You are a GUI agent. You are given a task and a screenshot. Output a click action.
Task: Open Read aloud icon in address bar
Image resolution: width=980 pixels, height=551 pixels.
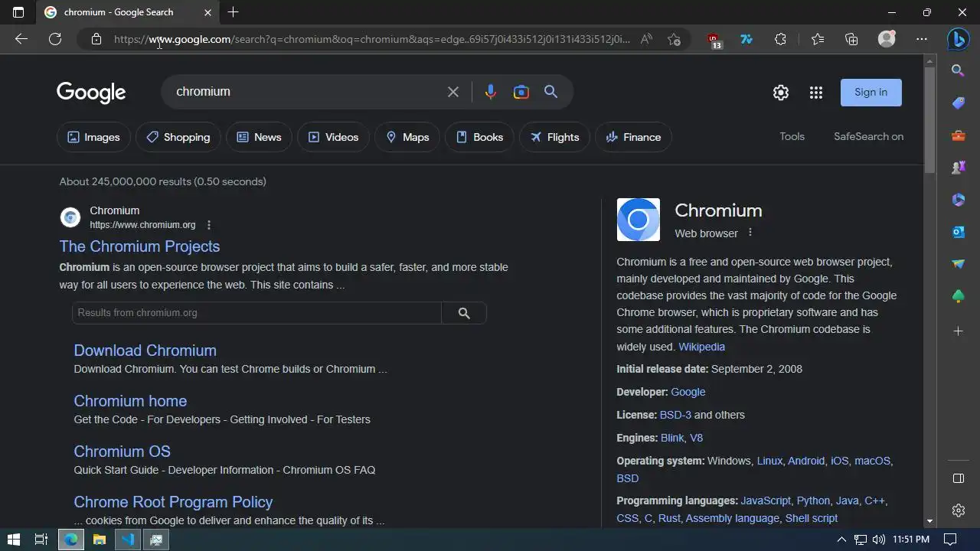tap(647, 39)
